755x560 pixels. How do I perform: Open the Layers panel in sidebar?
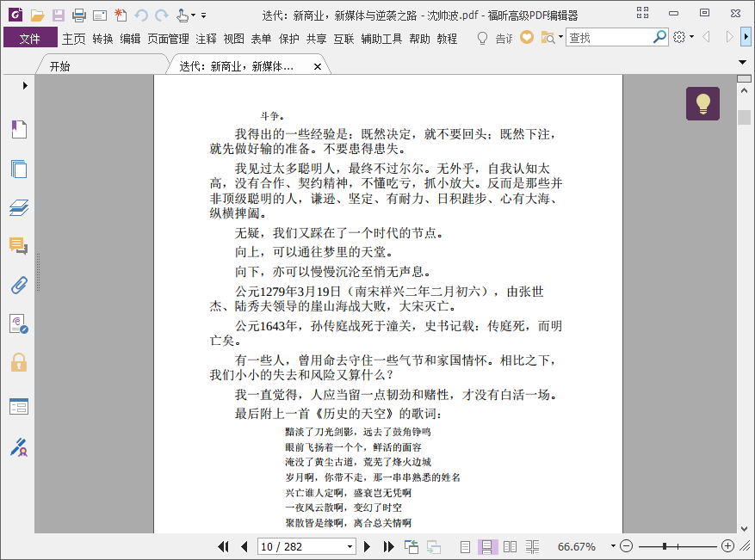pyautogui.click(x=19, y=208)
